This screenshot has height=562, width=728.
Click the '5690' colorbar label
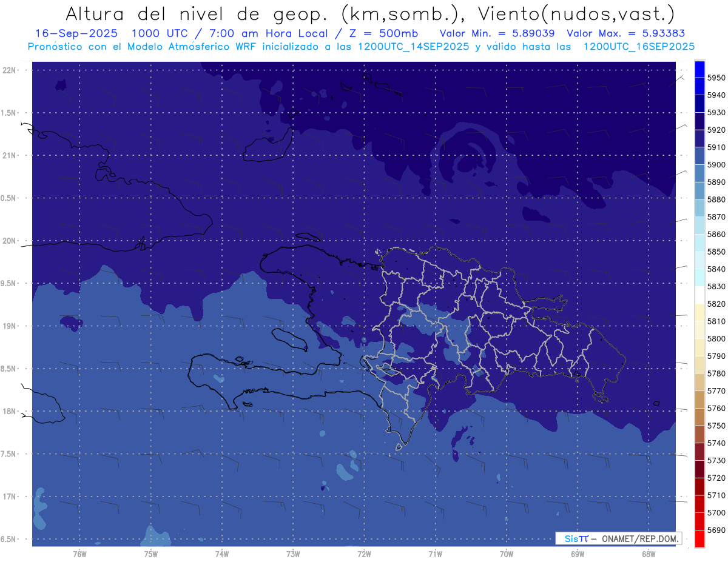pos(716,530)
